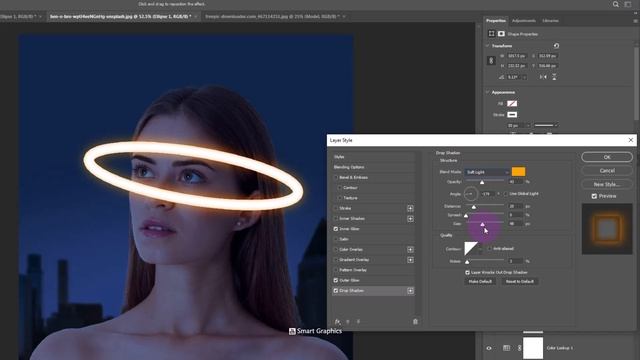Click the layer mask link icon on Color Lookup
The image size is (640, 360).
pos(520,348)
